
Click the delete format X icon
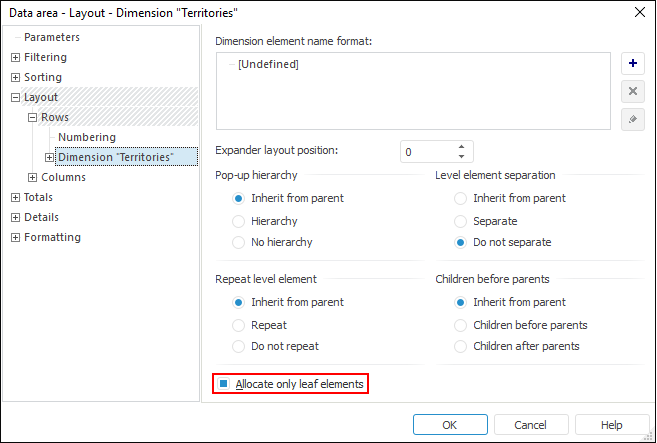(x=632, y=92)
